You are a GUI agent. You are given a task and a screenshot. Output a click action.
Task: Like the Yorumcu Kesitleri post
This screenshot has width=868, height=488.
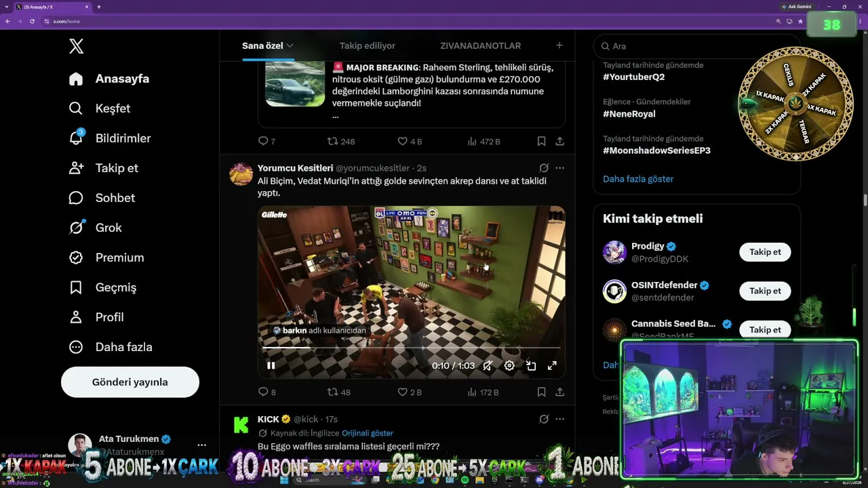(x=410, y=392)
